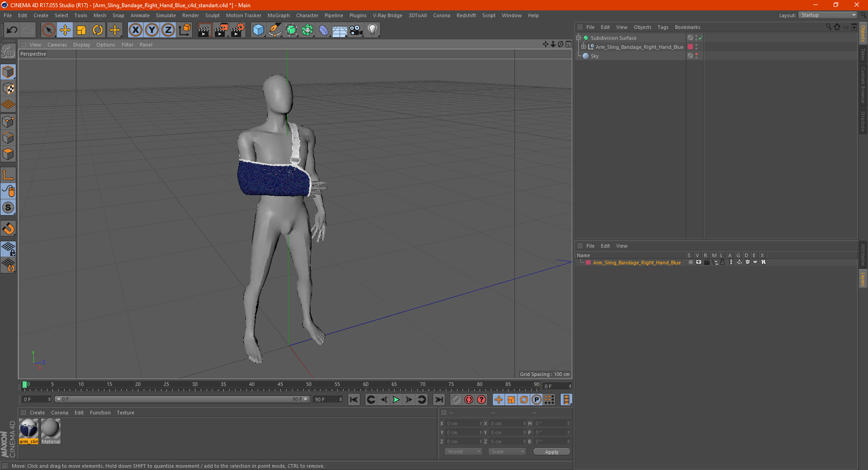This screenshot has width=868, height=470.
Task: Activate the Scale tool
Action: coord(81,30)
